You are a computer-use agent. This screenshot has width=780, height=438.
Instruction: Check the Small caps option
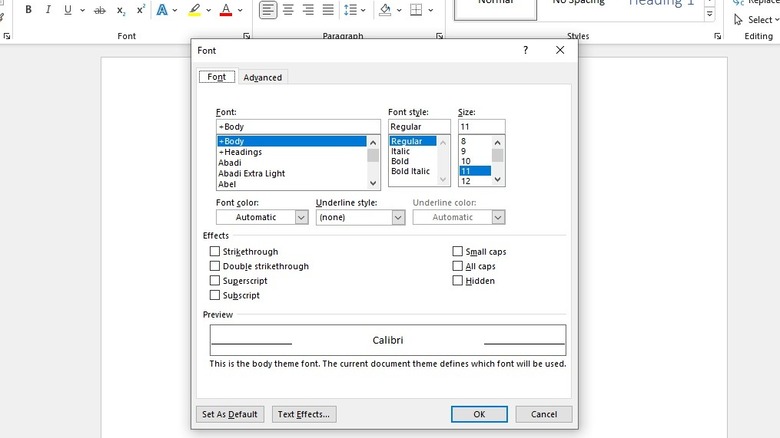click(x=458, y=252)
